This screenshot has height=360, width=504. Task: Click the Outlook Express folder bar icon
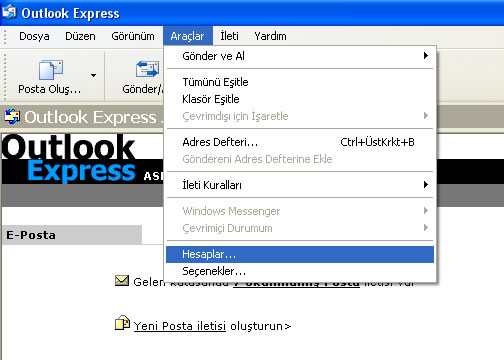point(12,116)
